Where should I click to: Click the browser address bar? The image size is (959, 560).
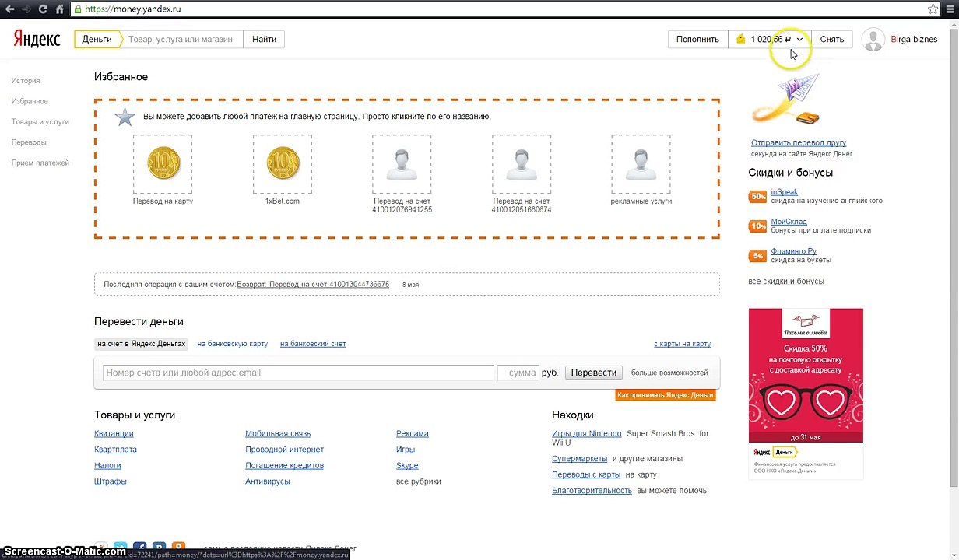[498, 9]
